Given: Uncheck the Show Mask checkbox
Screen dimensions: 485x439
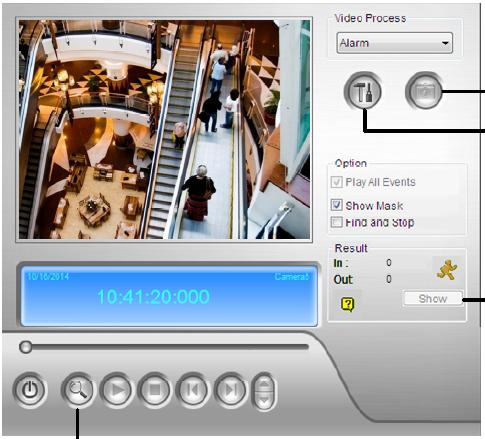Looking at the screenshot, I should pyautogui.click(x=336, y=205).
